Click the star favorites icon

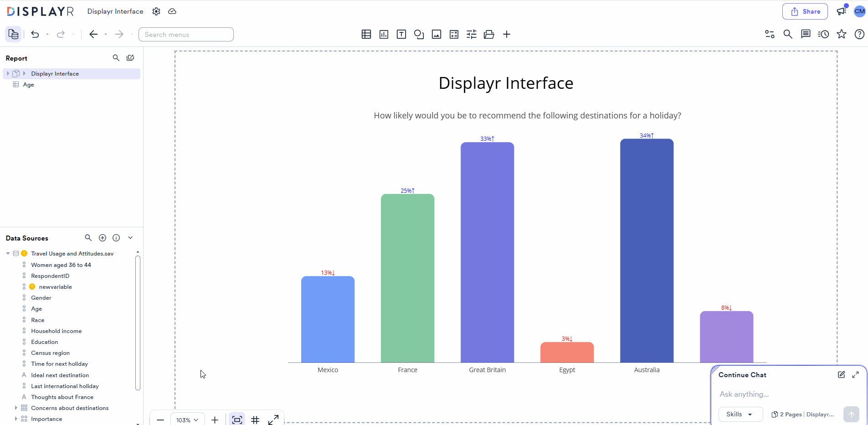tap(842, 34)
